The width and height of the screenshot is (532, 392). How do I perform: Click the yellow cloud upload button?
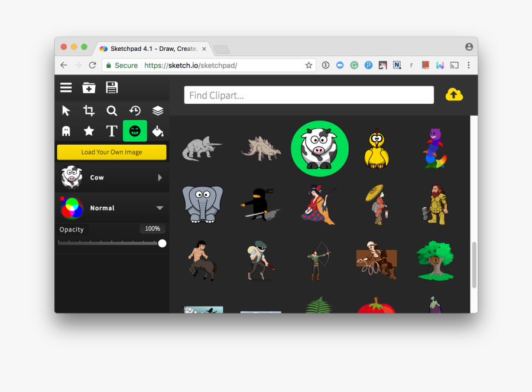[454, 94]
